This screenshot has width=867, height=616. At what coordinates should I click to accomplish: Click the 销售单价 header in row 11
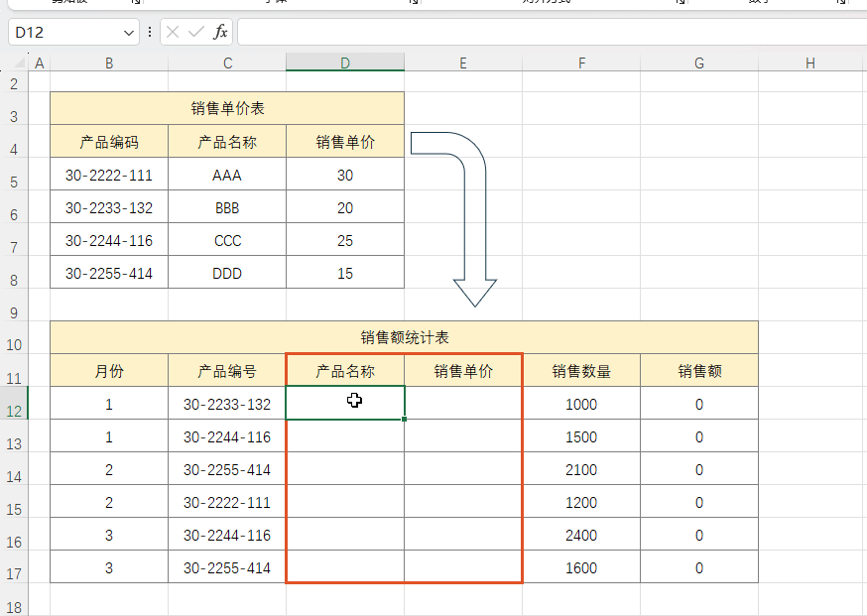463,370
